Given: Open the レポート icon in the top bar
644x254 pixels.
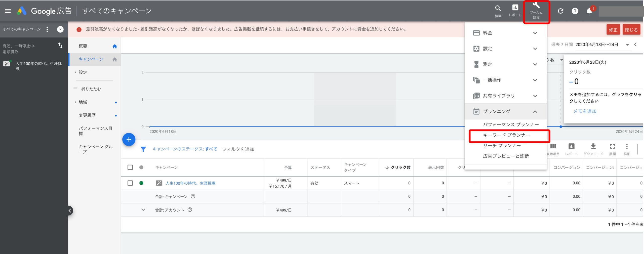Looking at the screenshot, I should click(x=515, y=11).
